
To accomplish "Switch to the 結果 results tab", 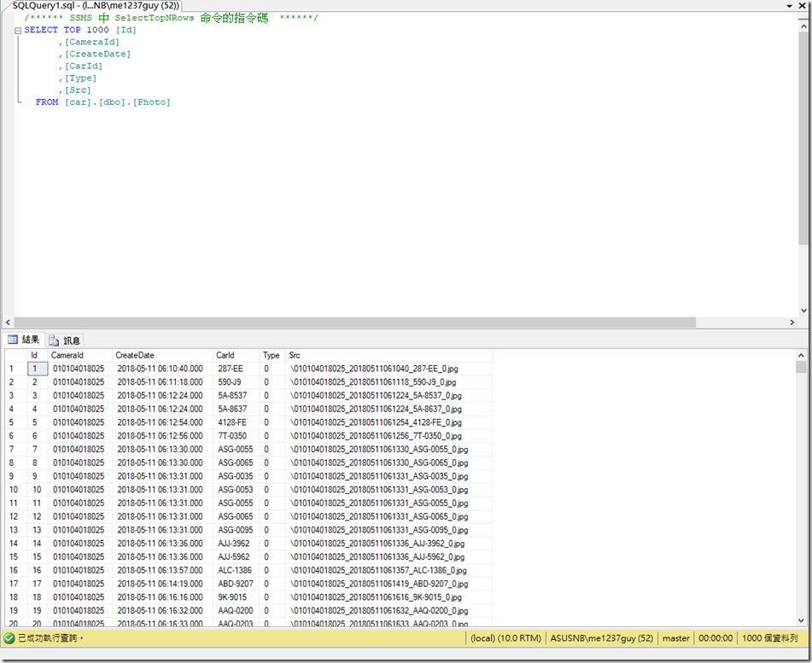I will coord(24,340).
